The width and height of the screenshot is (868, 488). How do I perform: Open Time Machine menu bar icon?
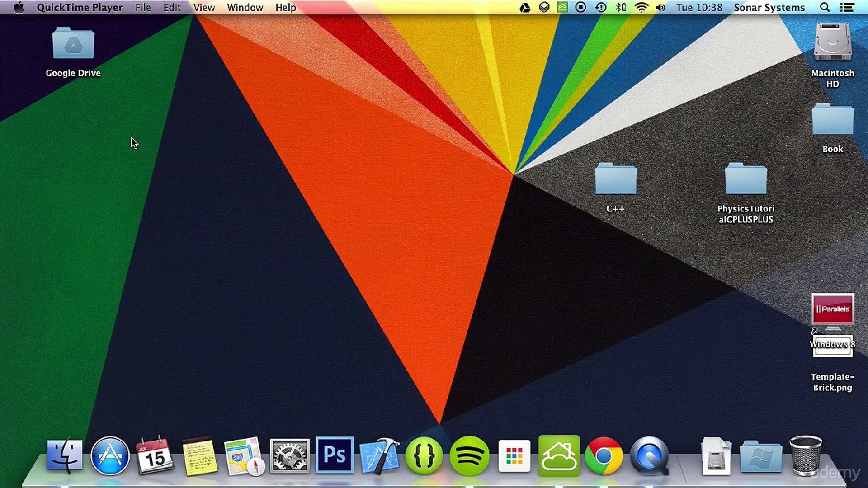(x=601, y=8)
